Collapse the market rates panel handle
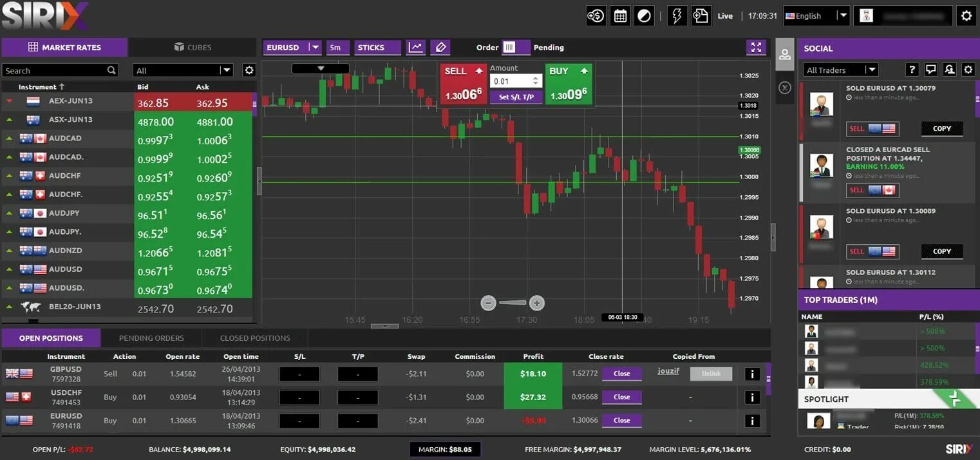Image resolution: width=980 pixels, height=460 pixels. pos(259,182)
